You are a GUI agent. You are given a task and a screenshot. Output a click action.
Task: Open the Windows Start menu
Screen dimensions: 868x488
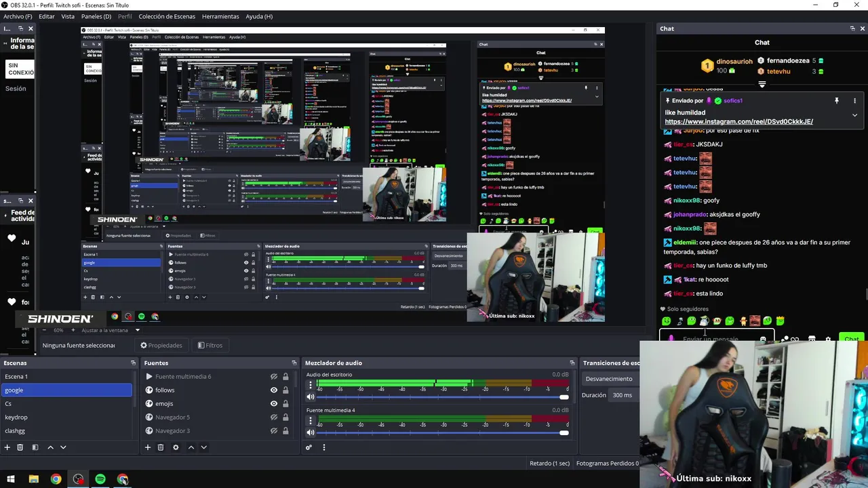pyautogui.click(x=11, y=479)
